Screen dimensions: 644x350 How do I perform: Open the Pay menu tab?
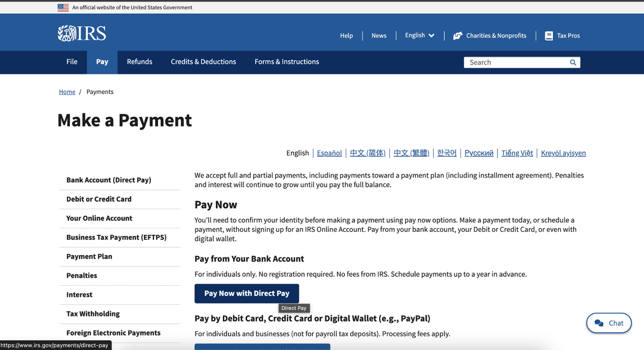coord(102,62)
